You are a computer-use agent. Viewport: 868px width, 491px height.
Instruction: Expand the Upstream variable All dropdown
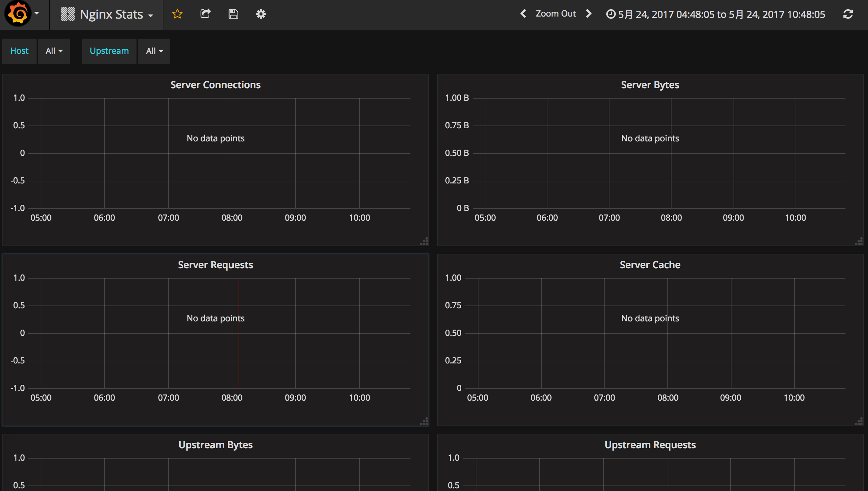[x=154, y=51]
